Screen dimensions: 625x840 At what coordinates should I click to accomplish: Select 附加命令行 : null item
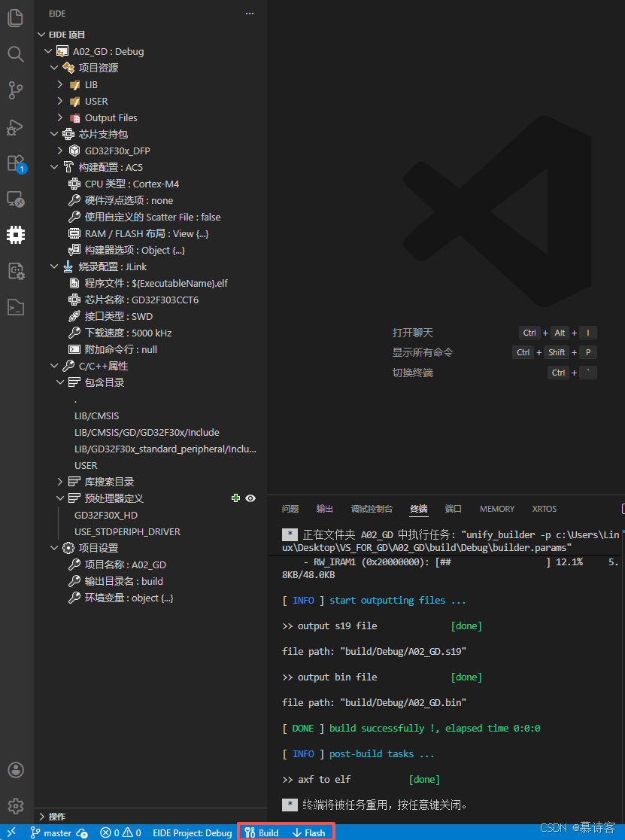[121, 350]
